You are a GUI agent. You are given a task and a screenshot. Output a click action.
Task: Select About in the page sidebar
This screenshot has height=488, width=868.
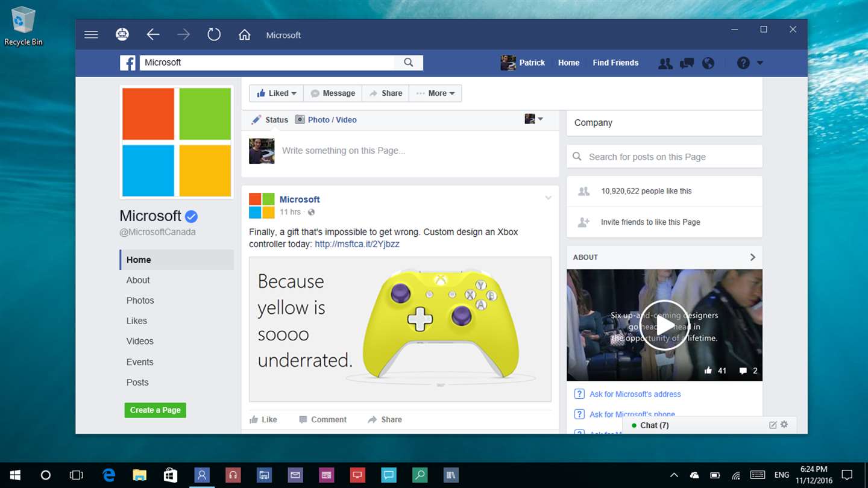[x=138, y=280]
